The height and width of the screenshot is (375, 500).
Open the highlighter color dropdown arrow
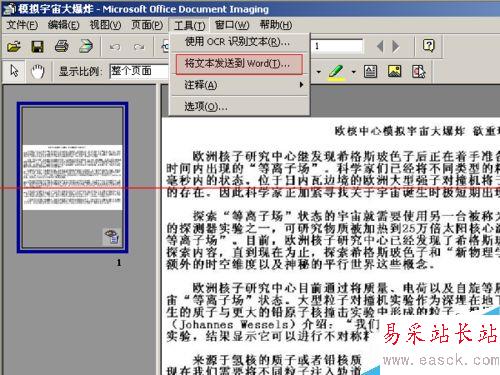[x=354, y=72]
